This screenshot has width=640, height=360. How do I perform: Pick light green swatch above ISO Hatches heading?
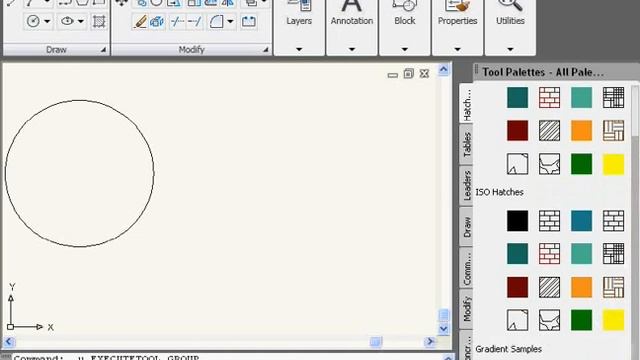click(581, 98)
